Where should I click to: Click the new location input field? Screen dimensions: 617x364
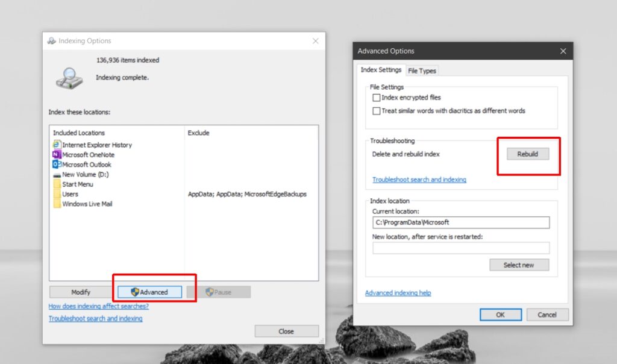pos(460,248)
